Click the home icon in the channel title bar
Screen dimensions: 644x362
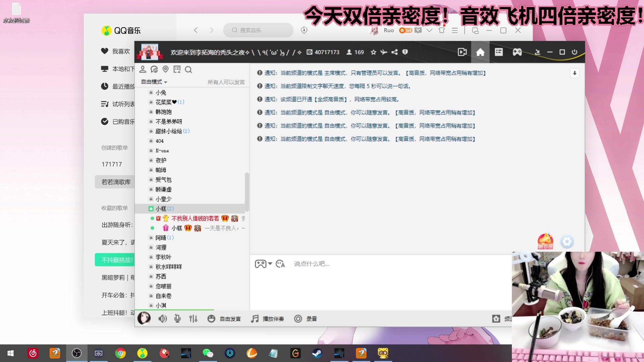pyautogui.click(x=480, y=52)
